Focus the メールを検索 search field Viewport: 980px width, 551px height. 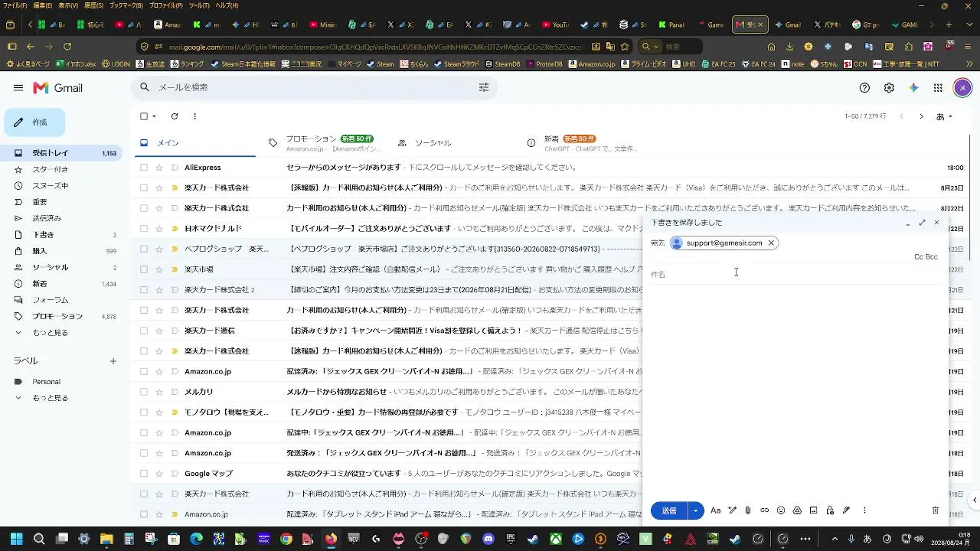coord(314,87)
